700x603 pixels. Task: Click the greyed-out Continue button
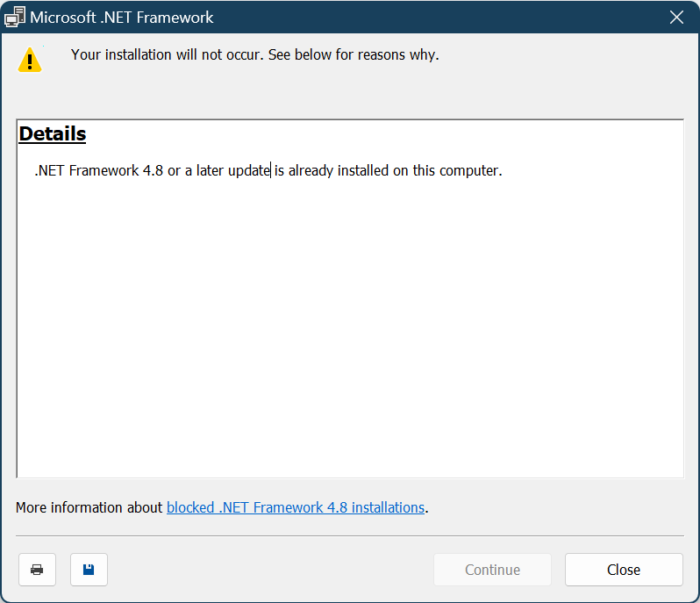click(492, 570)
